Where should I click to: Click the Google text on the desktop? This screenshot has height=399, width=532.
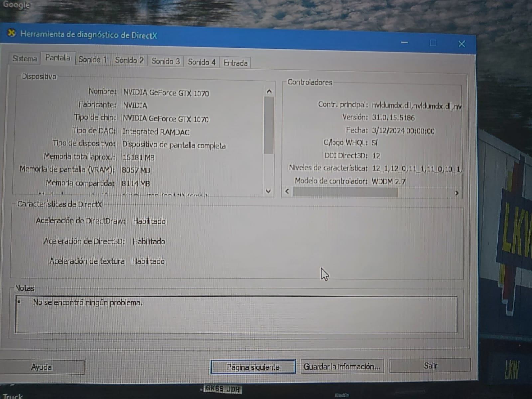point(16,5)
